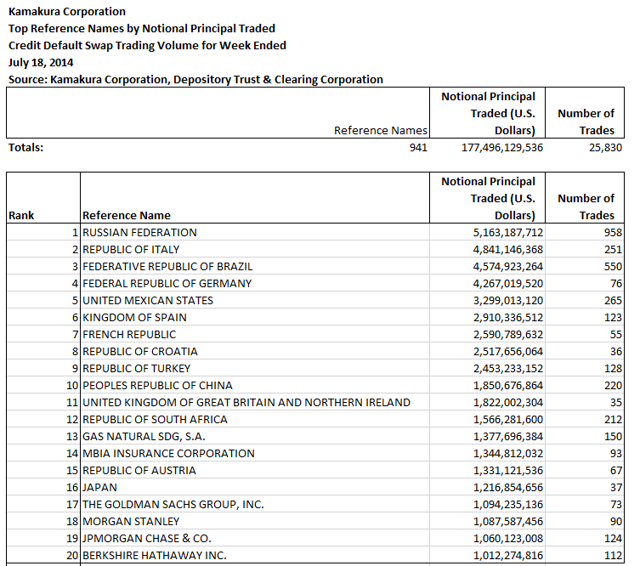
Task: Click the REPUBLIC OF ITALY cell
Action: 255,249
